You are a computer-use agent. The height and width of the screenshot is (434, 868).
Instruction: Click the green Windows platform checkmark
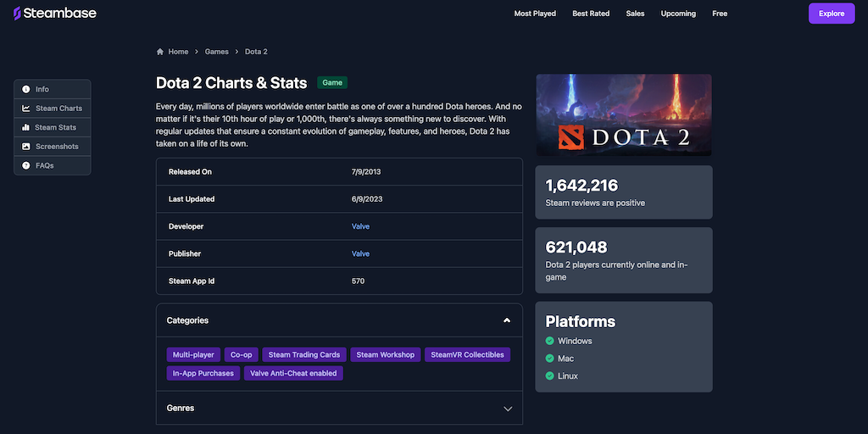coord(549,341)
